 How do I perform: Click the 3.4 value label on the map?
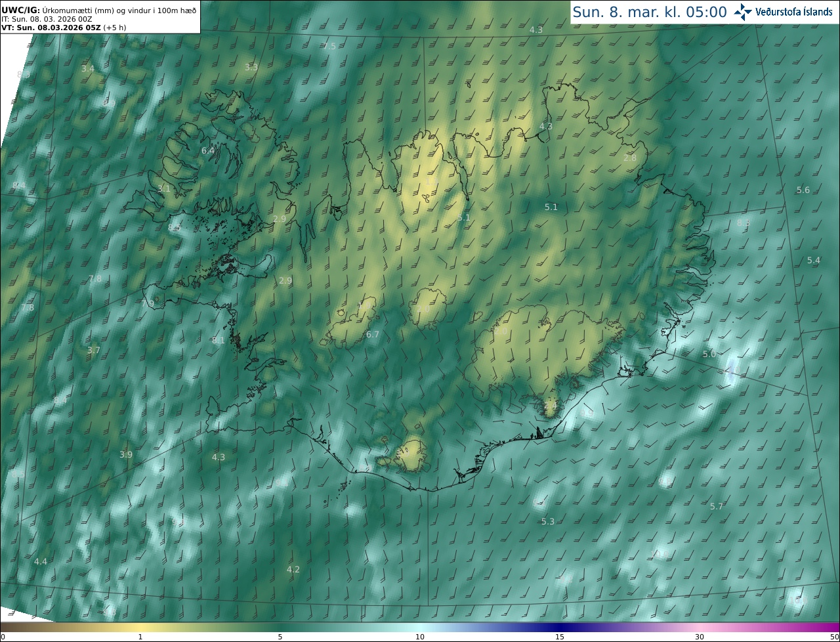click(88, 68)
